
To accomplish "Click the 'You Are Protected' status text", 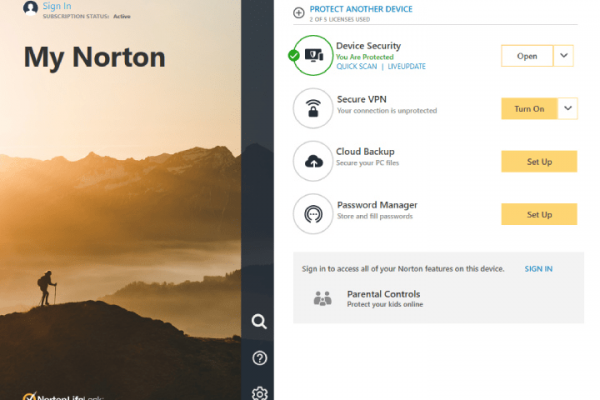I will pos(365,57).
